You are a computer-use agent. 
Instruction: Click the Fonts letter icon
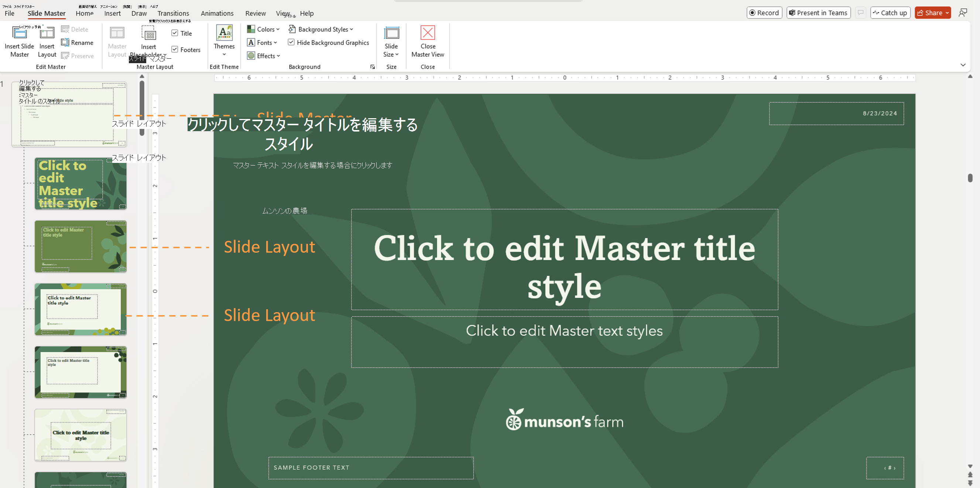pyautogui.click(x=251, y=42)
